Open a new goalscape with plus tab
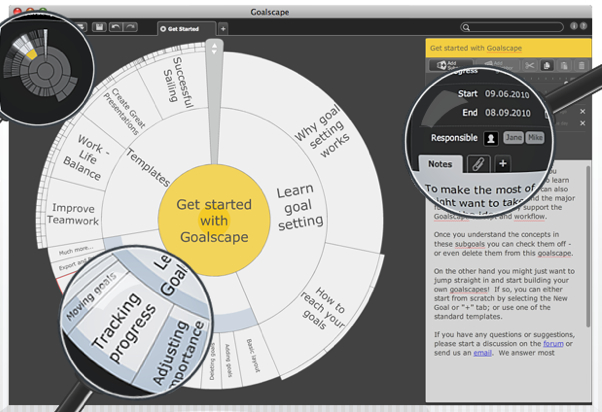 click(223, 28)
